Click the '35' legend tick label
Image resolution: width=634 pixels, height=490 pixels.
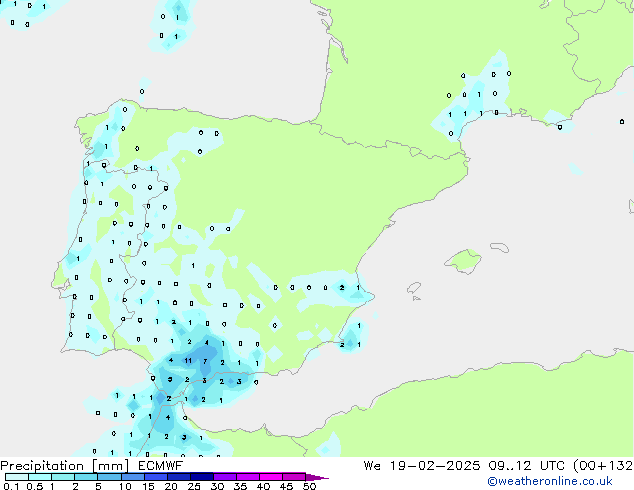pyautogui.click(x=240, y=486)
